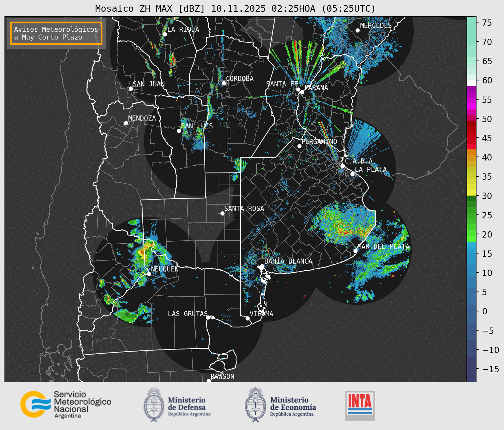Click the SAN LUIS city label

[197, 126]
